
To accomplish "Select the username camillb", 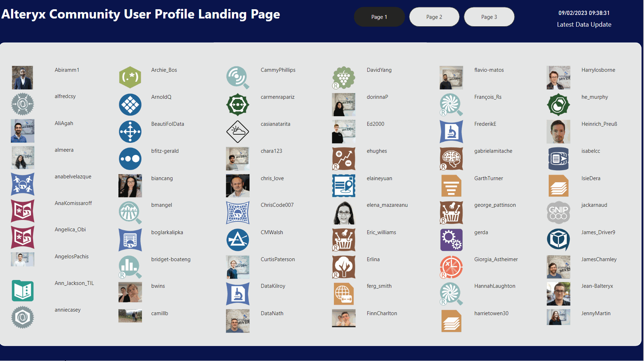I will tap(160, 313).
